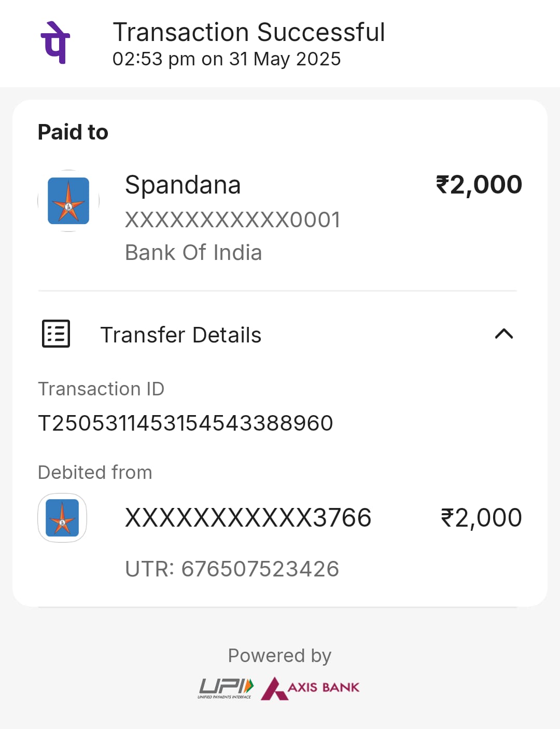Viewport: 560px width, 729px height.
Task: Tap the Axis Bank logo
Action: pyautogui.click(x=311, y=688)
